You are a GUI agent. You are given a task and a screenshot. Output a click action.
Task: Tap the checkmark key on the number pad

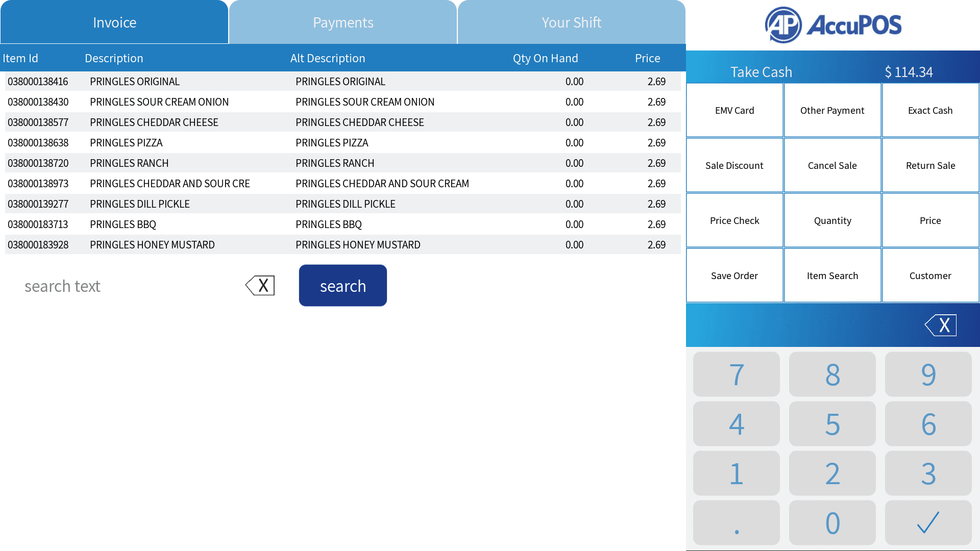928,522
